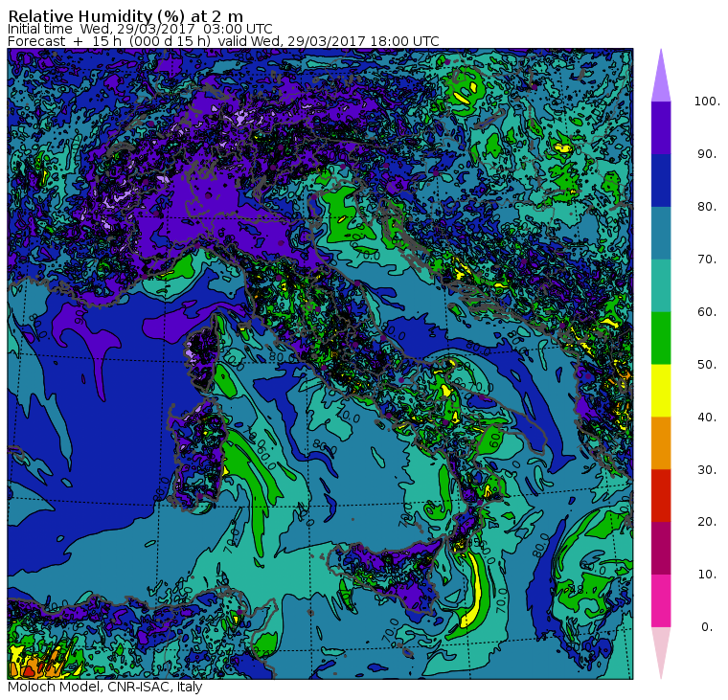
Task: Click the purple 90–100% humidity color band
Action: coord(661,127)
